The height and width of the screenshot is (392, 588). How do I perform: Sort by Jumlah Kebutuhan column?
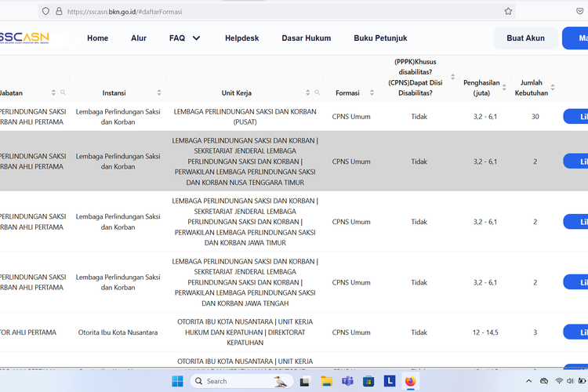coord(553,87)
